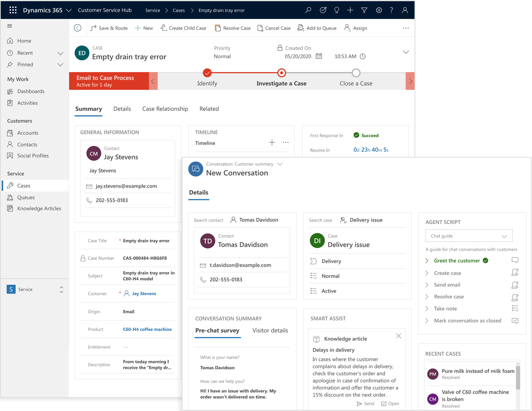Close the Knowledge article smart assist card
532x411 pixels.
click(x=399, y=336)
